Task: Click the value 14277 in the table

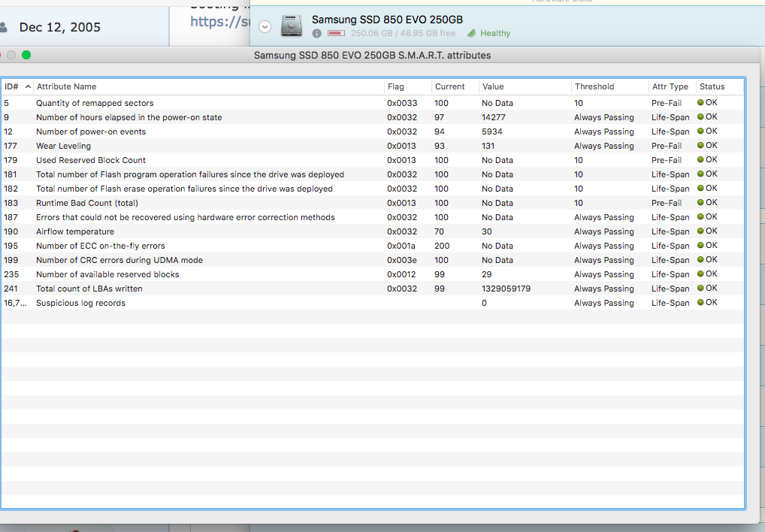Action: [493, 117]
